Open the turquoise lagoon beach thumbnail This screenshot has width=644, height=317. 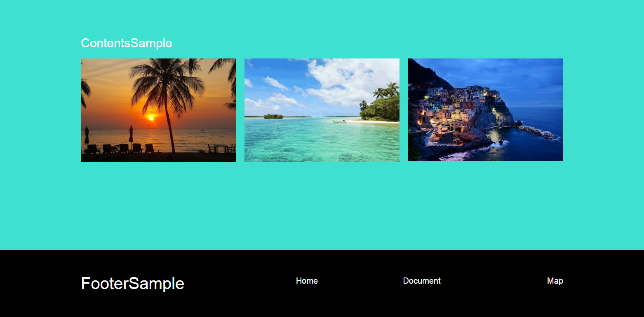point(322,110)
